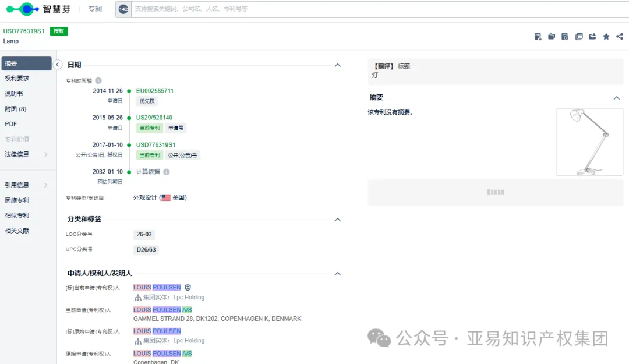Click the translation settings toolbar icon
Image resolution: width=629 pixels, height=364 pixels.
click(565, 36)
